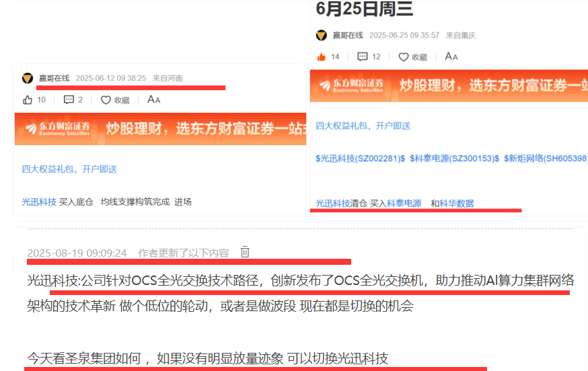The height and width of the screenshot is (371, 588).
Task: Open the $科泰电源(SZ300153)$ stock tag
Action: (x=455, y=159)
